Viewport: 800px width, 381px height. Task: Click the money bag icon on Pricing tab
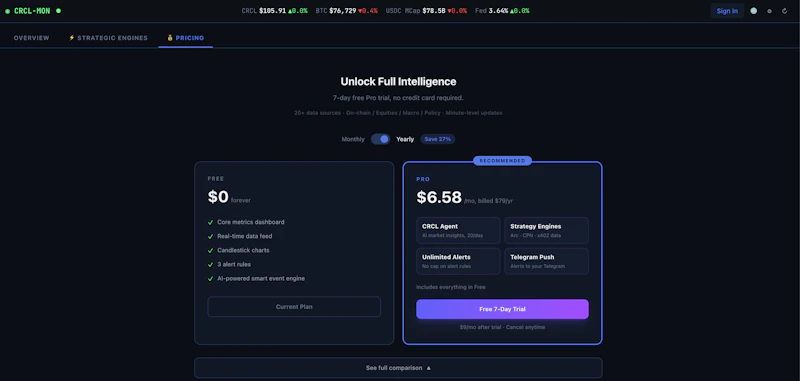170,38
